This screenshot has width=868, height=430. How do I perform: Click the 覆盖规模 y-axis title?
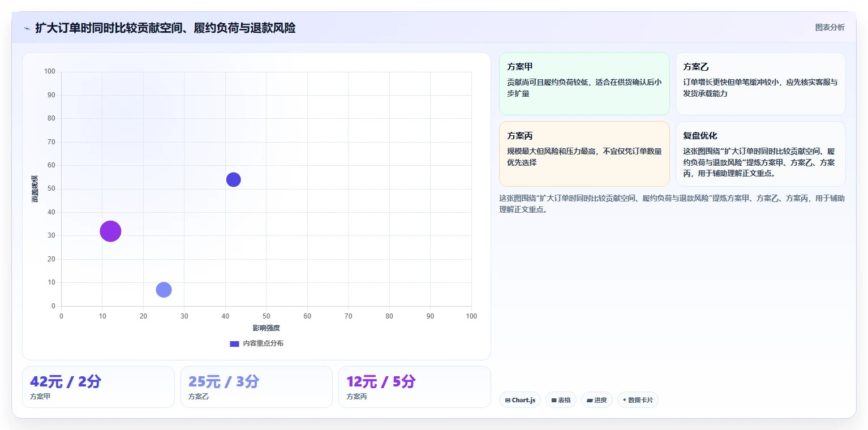[35, 189]
